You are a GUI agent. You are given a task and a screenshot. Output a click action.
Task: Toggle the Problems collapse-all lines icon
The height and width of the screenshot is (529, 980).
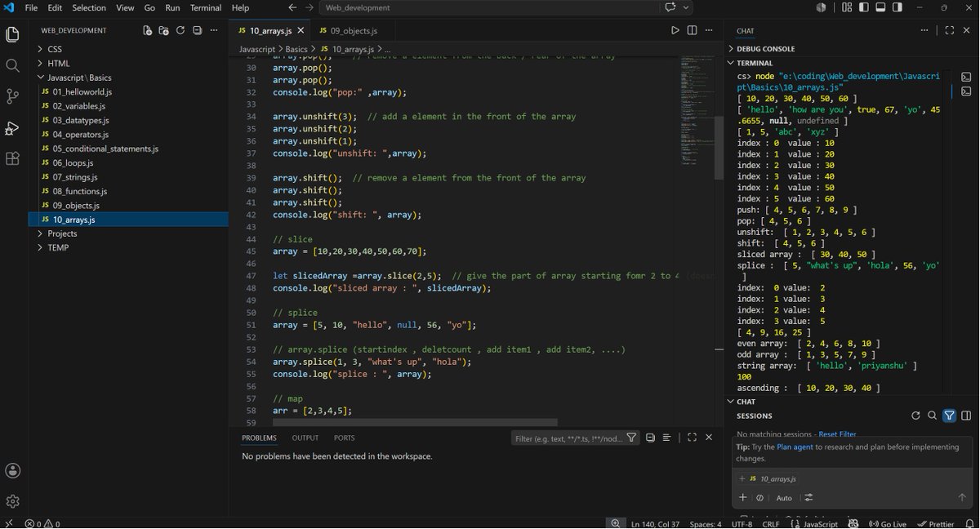[x=666, y=438]
